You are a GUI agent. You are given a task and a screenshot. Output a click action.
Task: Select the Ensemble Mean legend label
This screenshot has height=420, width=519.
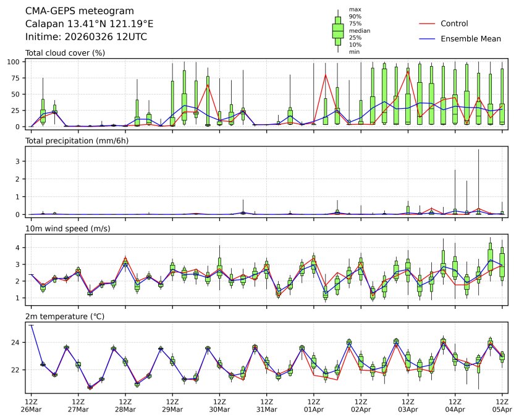point(470,38)
